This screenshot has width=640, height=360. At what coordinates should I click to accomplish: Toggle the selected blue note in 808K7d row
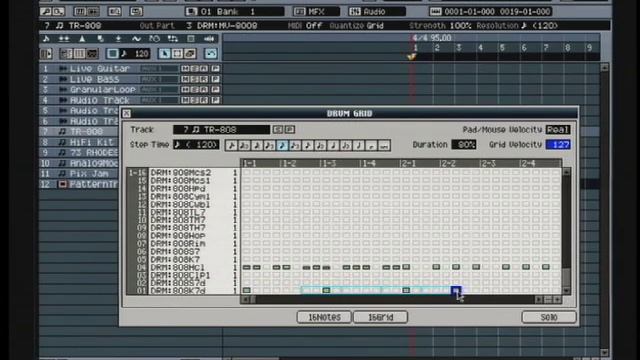coord(456,290)
